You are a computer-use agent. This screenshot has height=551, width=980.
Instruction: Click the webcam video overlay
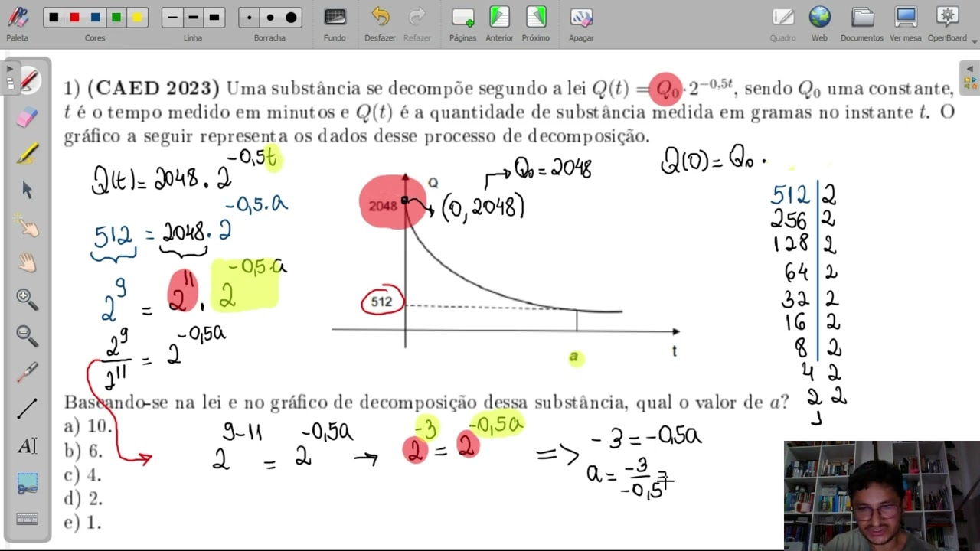(882, 495)
